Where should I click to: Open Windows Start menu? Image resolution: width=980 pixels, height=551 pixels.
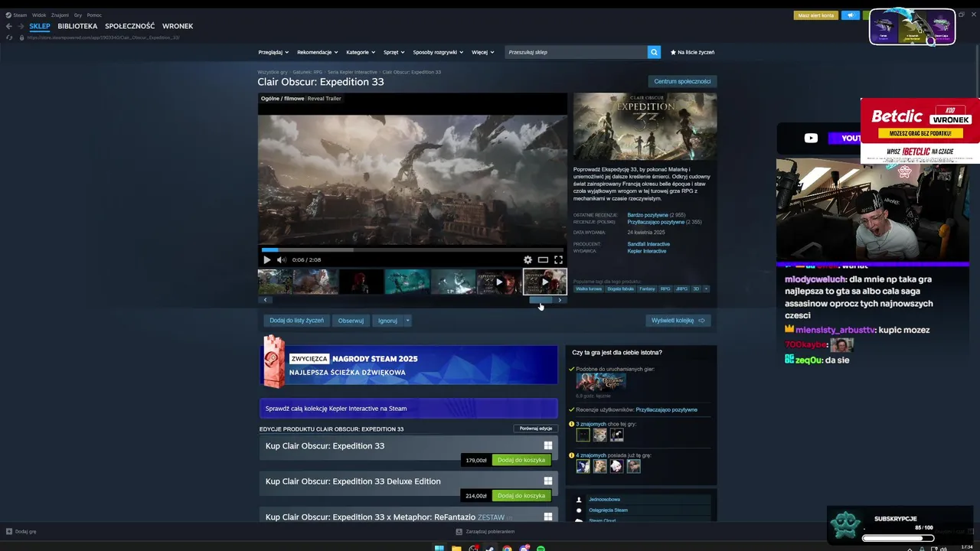[x=439, y=548]
